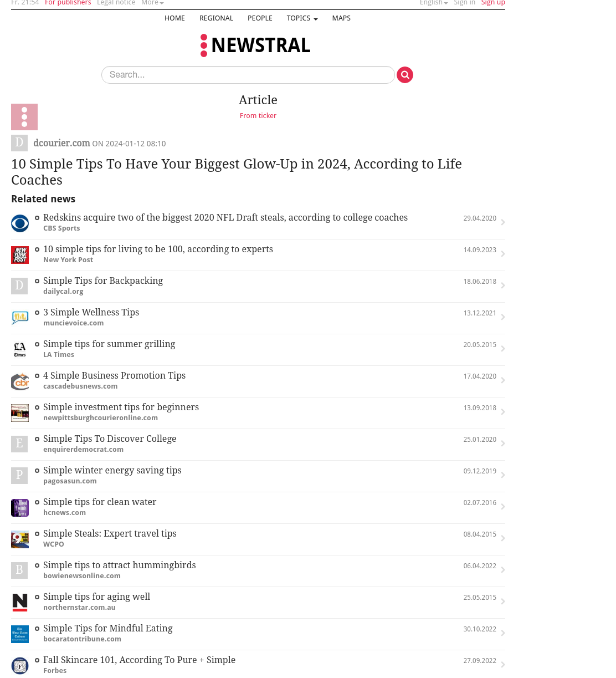The width and height of the screenshot is (616, 678).
Task: Click the bullet beside Simple Tips for Backpacking
Action: pos(37,281)
